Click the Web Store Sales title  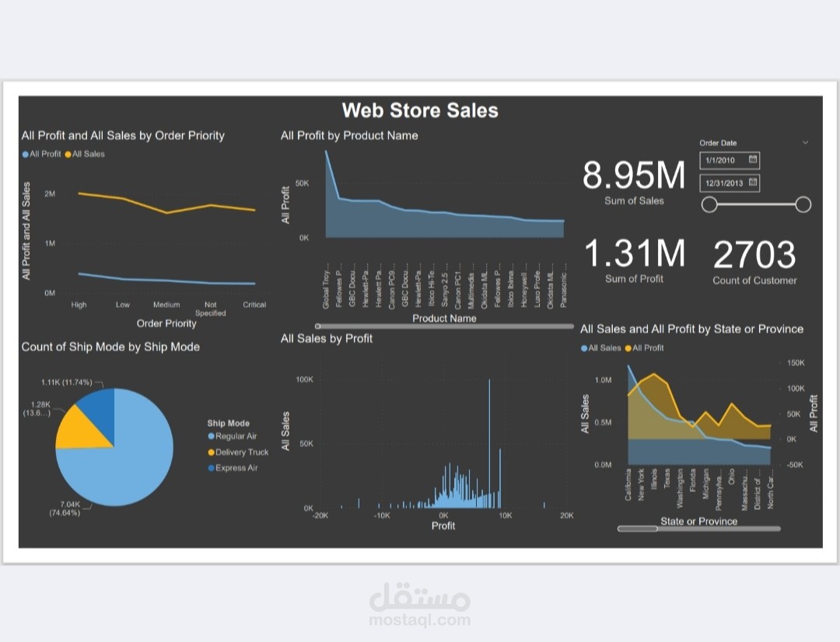pyautogui.click(x=420, y=110)
